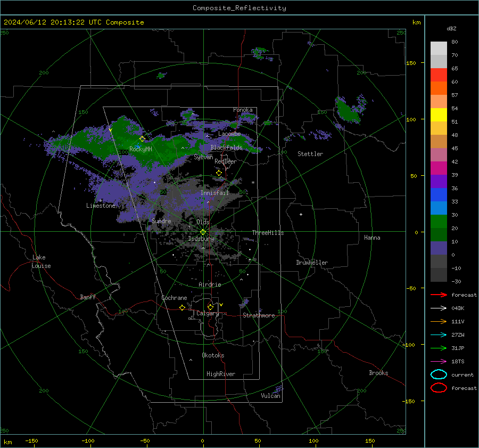Click the RedDeer city label
The height and width of the screenshot is (448, 479).
226,161
